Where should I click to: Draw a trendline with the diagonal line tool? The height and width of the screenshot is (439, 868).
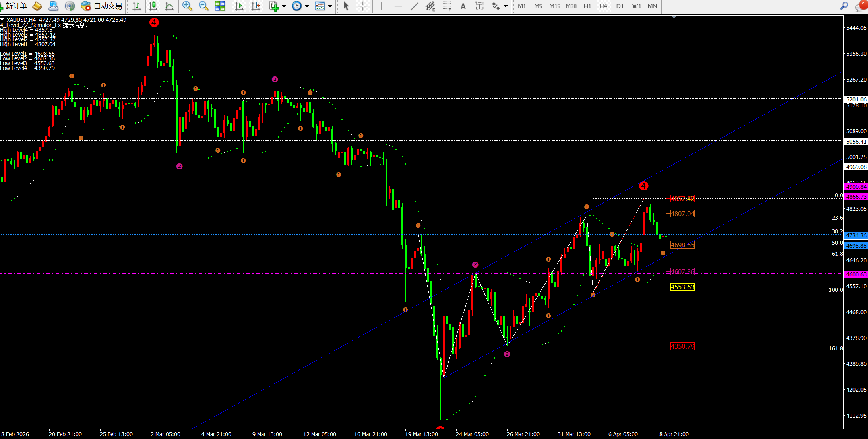pos(414,6)
